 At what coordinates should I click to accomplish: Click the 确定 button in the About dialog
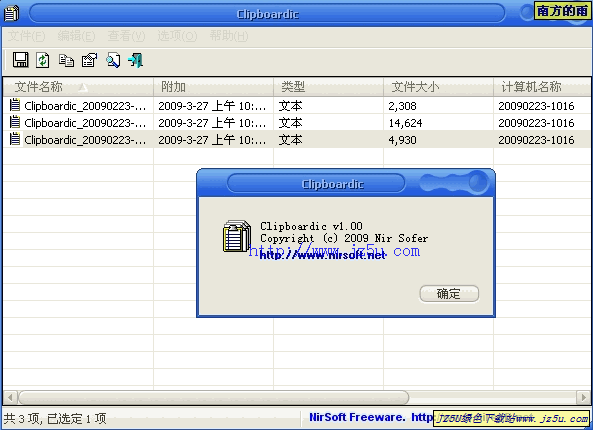(449, 293)
